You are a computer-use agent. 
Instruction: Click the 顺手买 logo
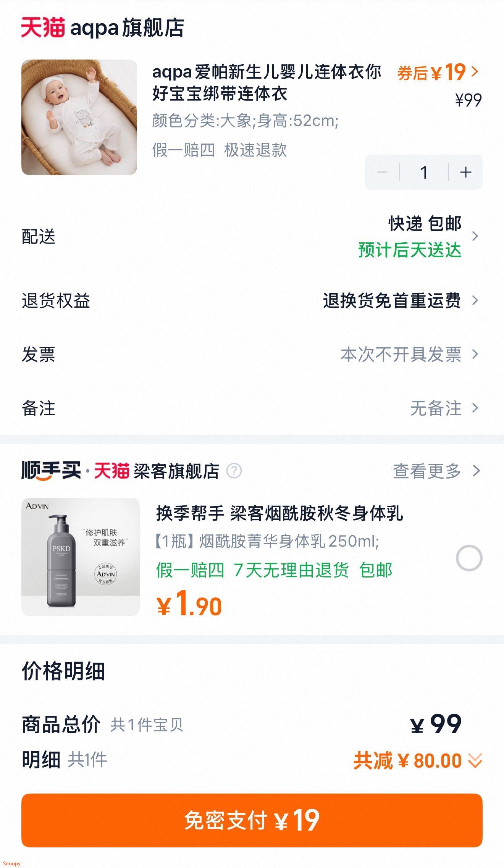[51, 470]
